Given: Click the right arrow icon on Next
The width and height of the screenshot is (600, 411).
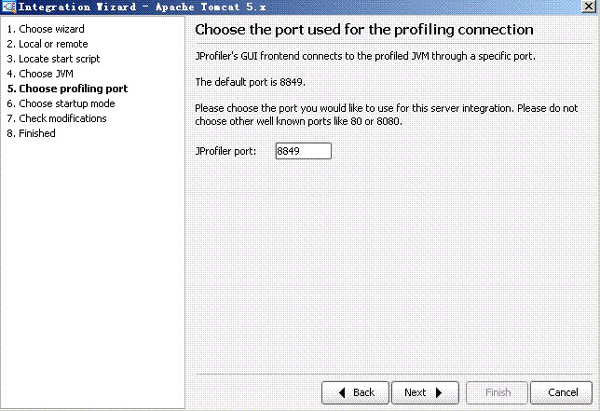Looking at the screenshot, I should [441, 392].
